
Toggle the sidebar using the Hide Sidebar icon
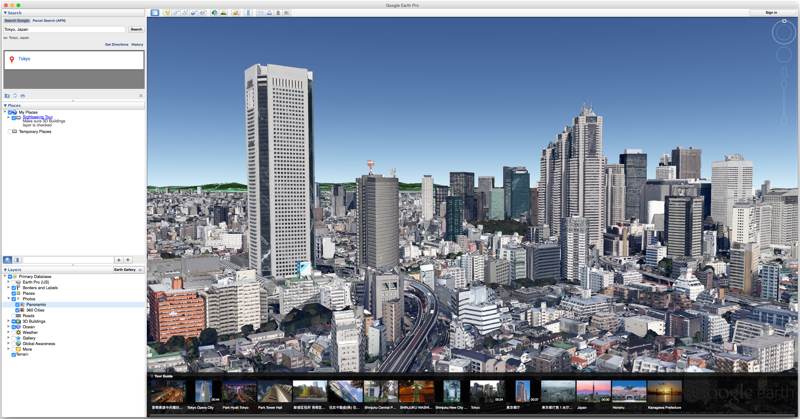[x=155, y=13]
